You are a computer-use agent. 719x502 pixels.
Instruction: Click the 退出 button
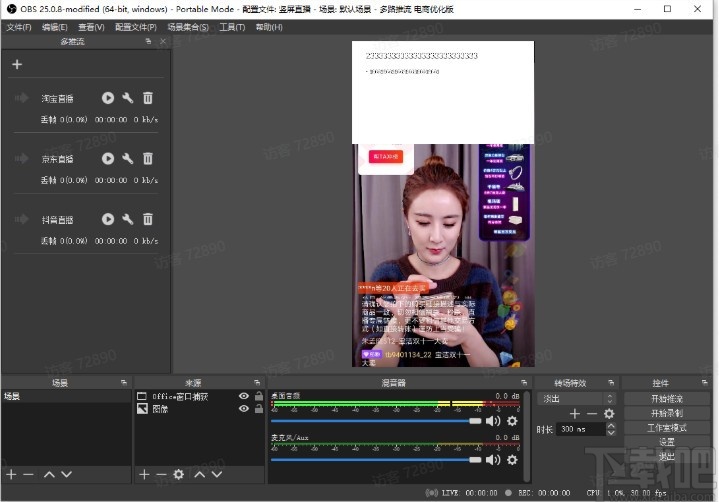667,456
